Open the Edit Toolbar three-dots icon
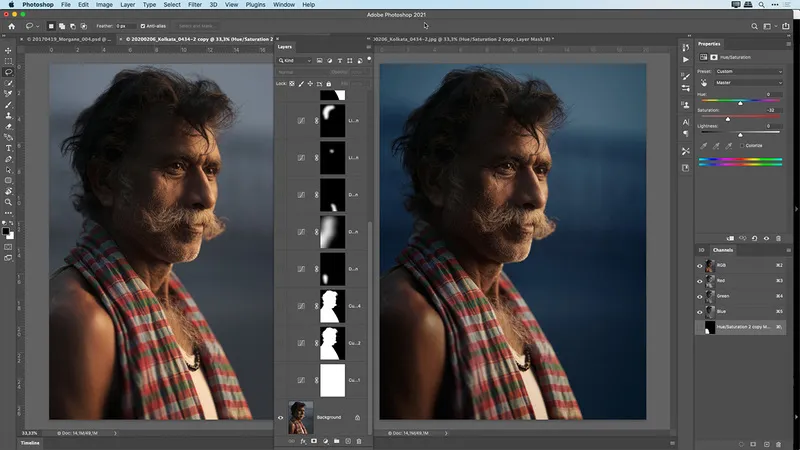800x450 pixels. pos(8,213)
